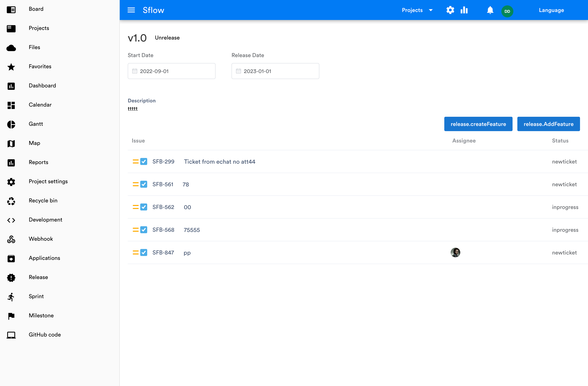588x386 pixels.
Task: Navigate to Webhook settings
Action: tap(41, 239)
